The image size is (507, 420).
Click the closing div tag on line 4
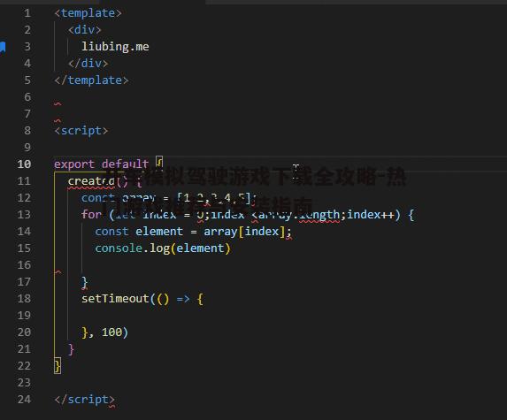coord(88,64)
